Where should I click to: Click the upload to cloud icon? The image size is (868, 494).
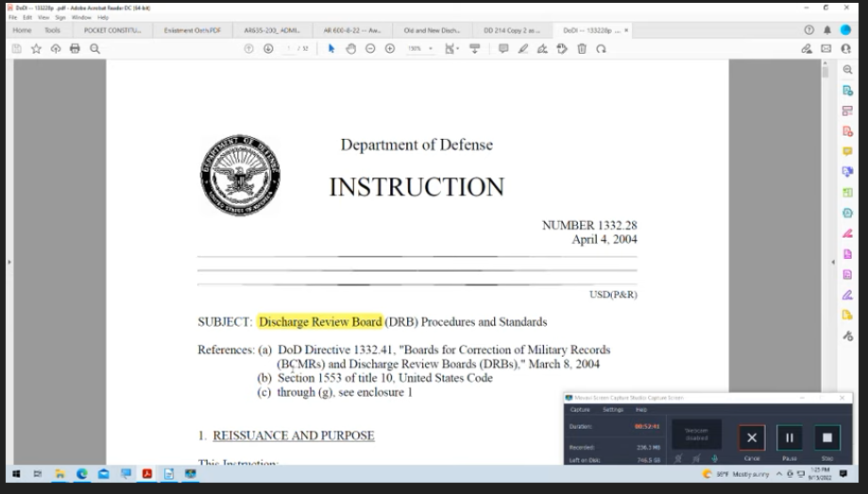(56, 49)
